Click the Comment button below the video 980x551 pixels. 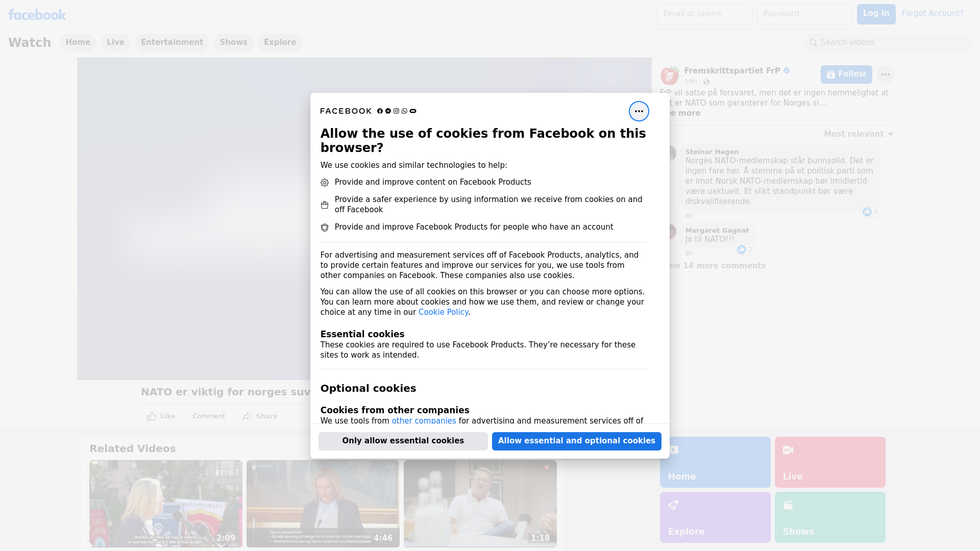[x=209, y=416]
